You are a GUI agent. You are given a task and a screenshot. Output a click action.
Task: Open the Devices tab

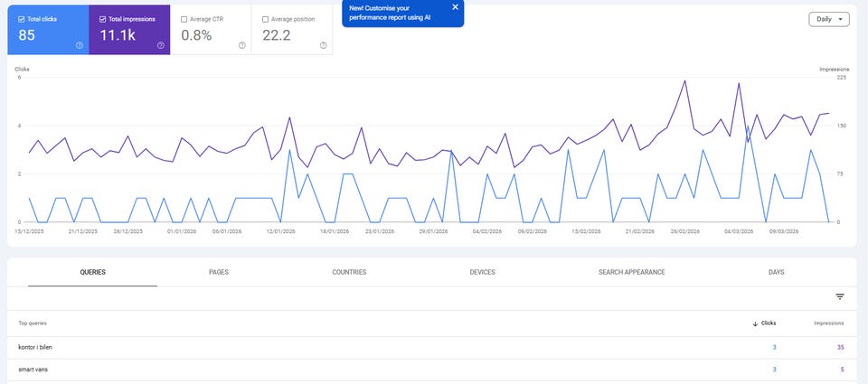coord(482,272)
